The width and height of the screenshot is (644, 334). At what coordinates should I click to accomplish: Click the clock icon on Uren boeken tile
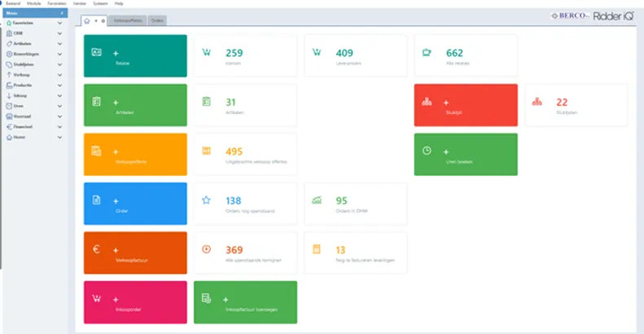click(427, 151)
